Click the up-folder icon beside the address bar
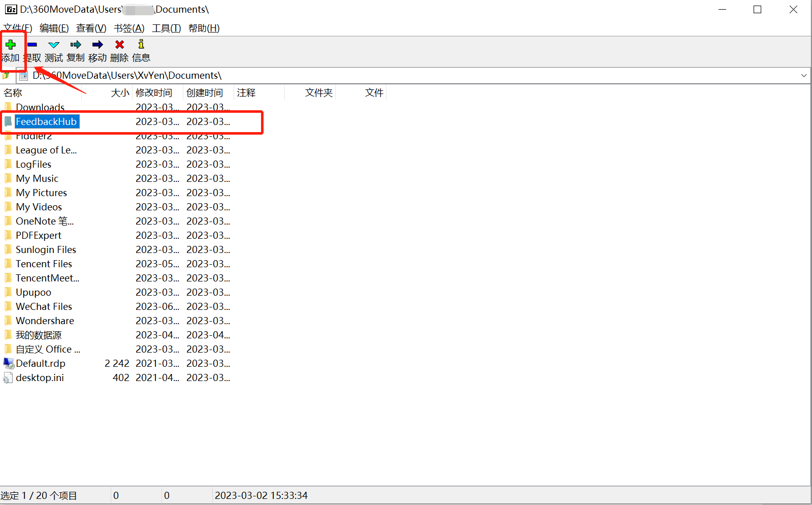 (6, 76)
